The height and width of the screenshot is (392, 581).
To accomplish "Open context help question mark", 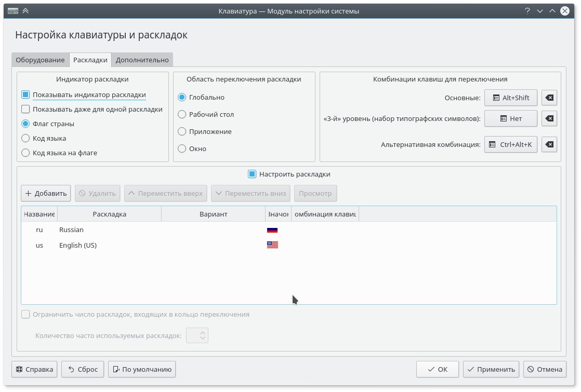I will 527,11.
